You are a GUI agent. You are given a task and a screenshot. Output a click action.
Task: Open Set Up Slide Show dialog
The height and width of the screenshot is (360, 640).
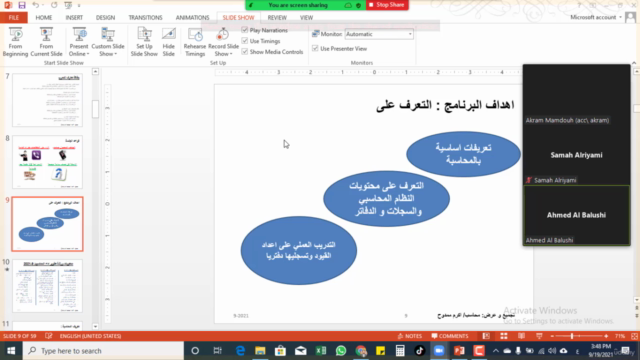tap(144, 42)
